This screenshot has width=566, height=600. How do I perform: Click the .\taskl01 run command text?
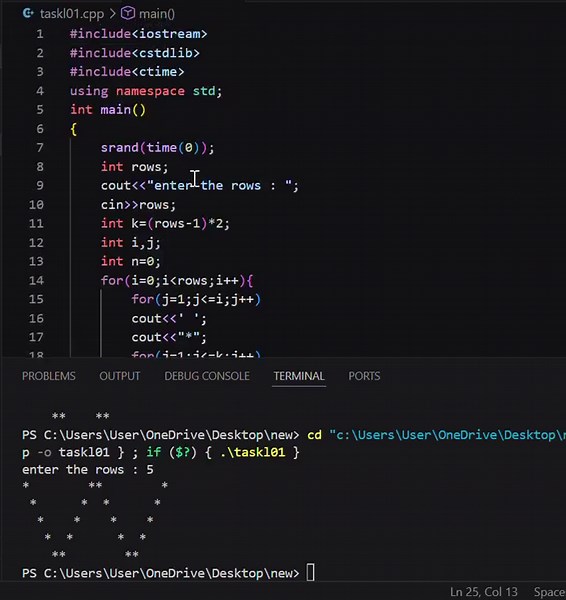pos(253,452)
